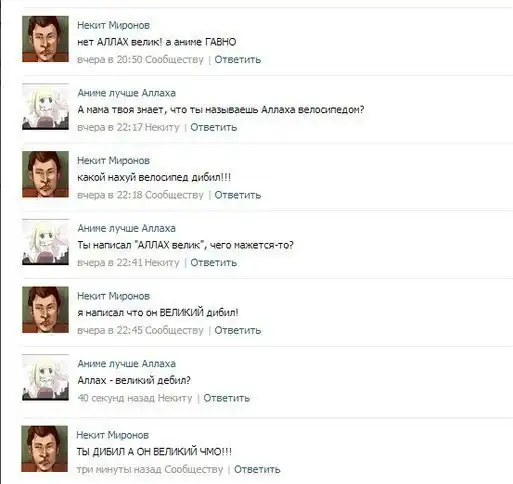This screenshot has width=513, height=484.
Task: Click 'Аниме лучше Аллаха' above 'великий дебил?' comment
Action: 126,364
